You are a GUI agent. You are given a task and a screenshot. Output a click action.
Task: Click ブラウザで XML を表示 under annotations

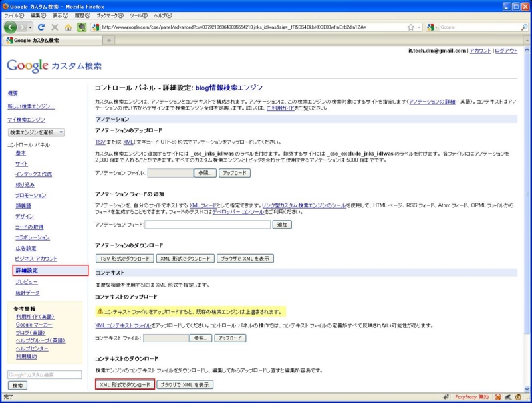(245, 259)
